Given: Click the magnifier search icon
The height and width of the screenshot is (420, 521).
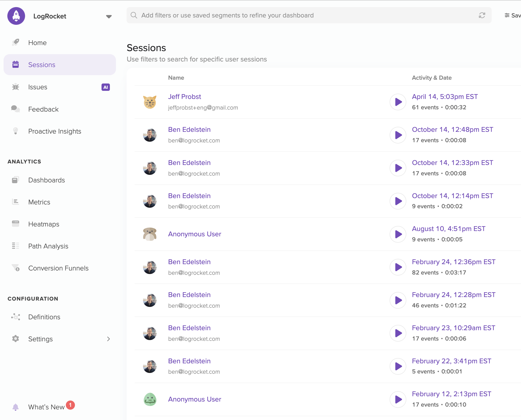Looking at the screenshot, I should (x=134, y=15).
